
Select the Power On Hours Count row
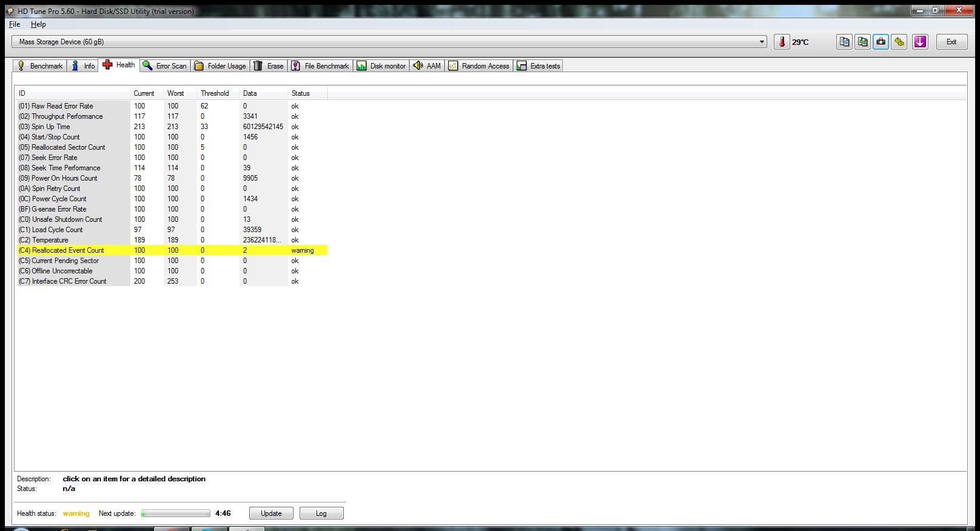click(x=172, y=178)
